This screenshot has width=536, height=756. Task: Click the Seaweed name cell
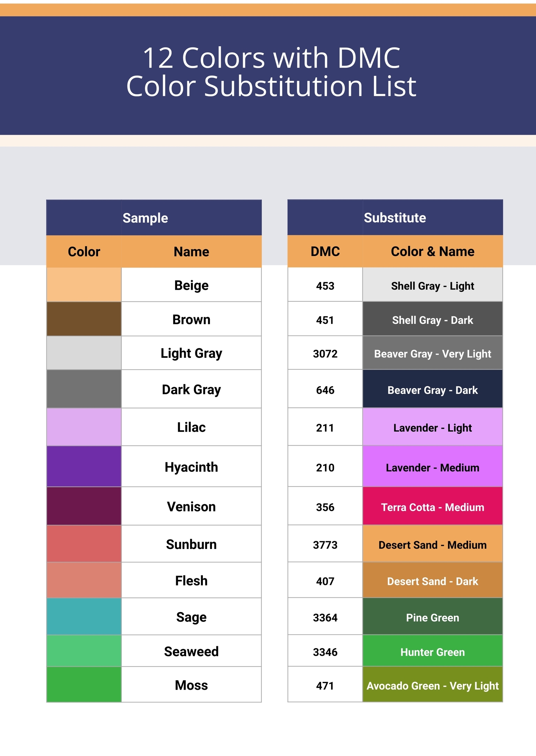pyautogui.click(x=191, y=651)
